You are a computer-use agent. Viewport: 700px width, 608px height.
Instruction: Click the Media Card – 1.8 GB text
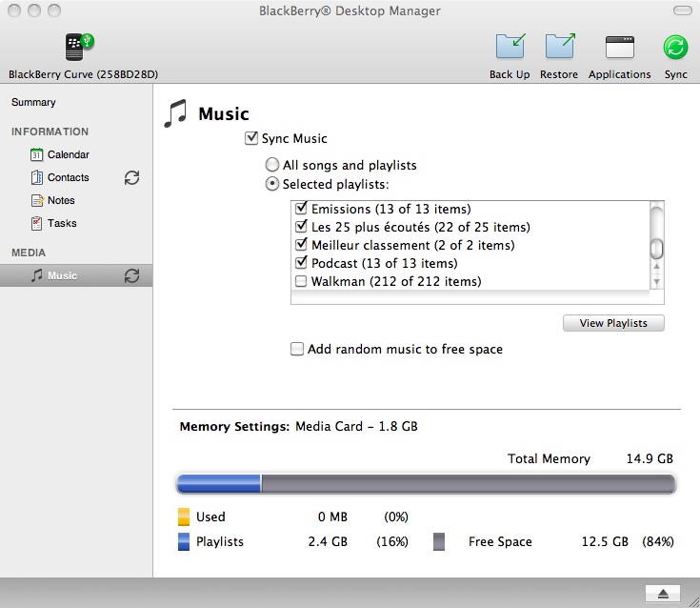(x=356, y=426)
